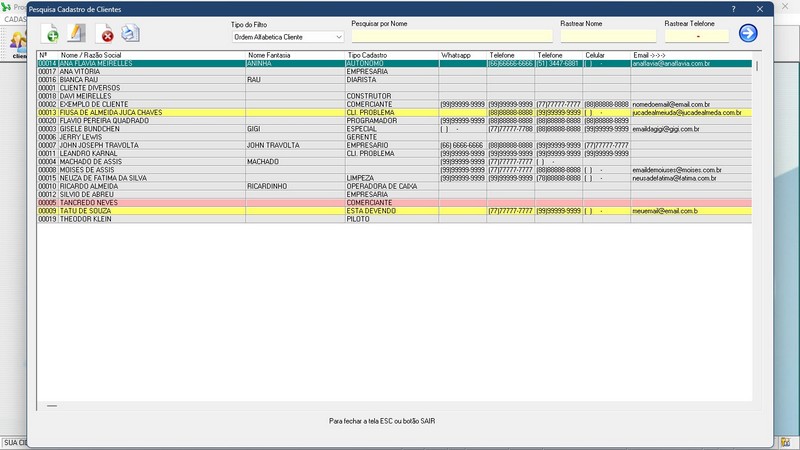
Task: Select the TATU DE SOUZA row
Action: [x=394, y=211]
